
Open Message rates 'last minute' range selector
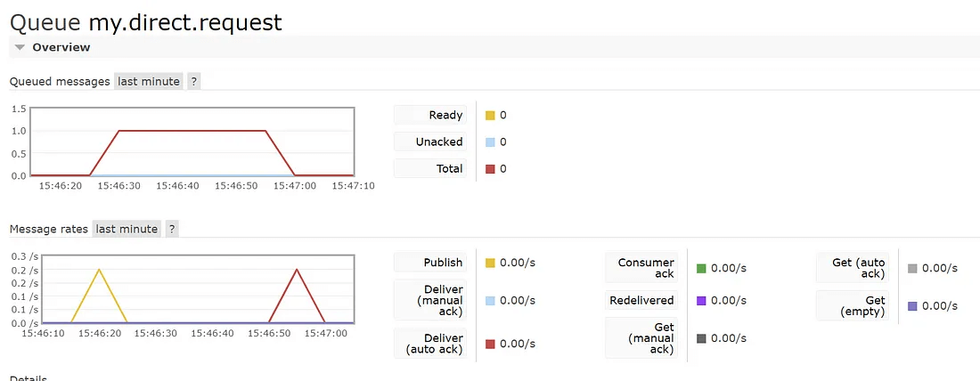pyautogui.click(x=127, y=229)
